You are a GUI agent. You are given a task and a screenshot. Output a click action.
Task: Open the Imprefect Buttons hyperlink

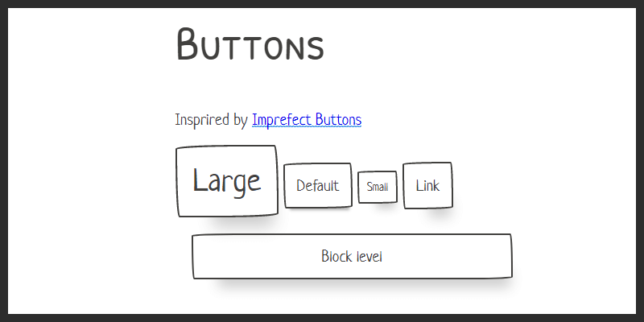pos(307,120)
